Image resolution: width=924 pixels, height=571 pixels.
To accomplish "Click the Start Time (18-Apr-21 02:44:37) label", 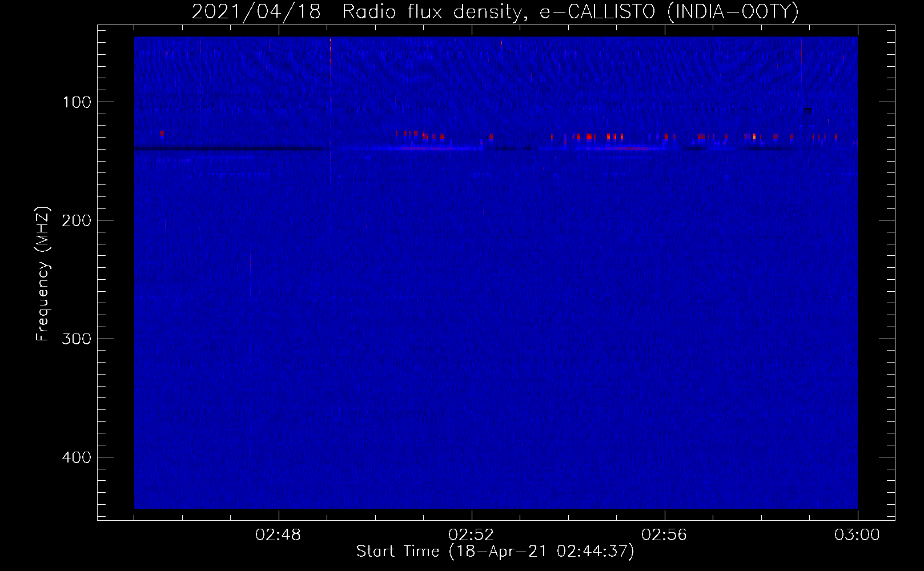I will pos(495,552).
